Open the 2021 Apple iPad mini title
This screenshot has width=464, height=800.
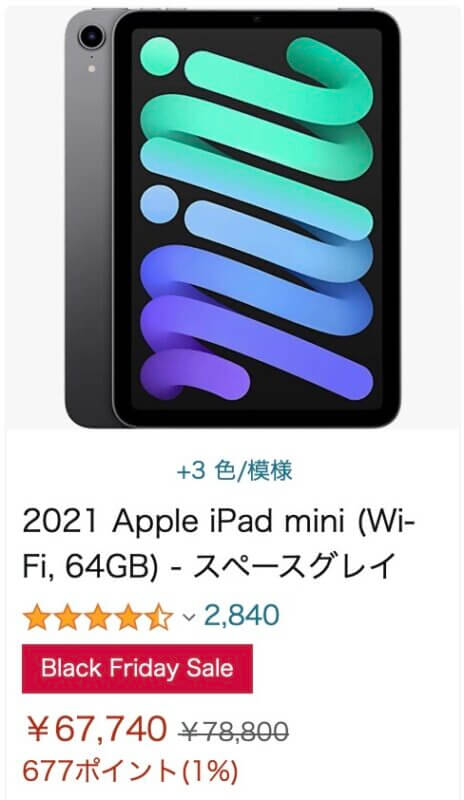219,543
